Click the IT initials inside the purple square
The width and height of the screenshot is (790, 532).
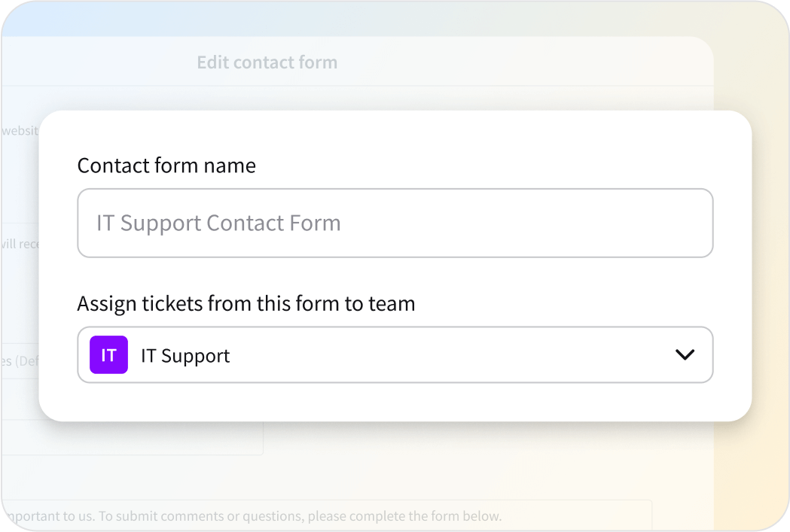[x=108, y=354]
